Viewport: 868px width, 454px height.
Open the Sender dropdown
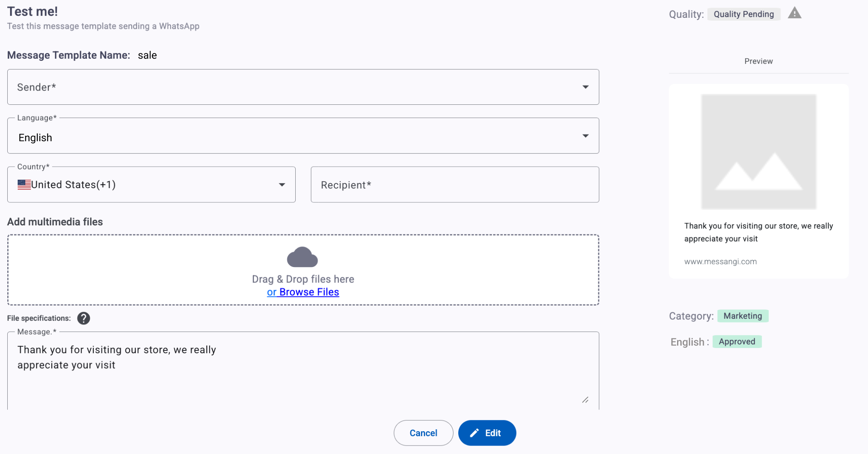click(303, 87)
